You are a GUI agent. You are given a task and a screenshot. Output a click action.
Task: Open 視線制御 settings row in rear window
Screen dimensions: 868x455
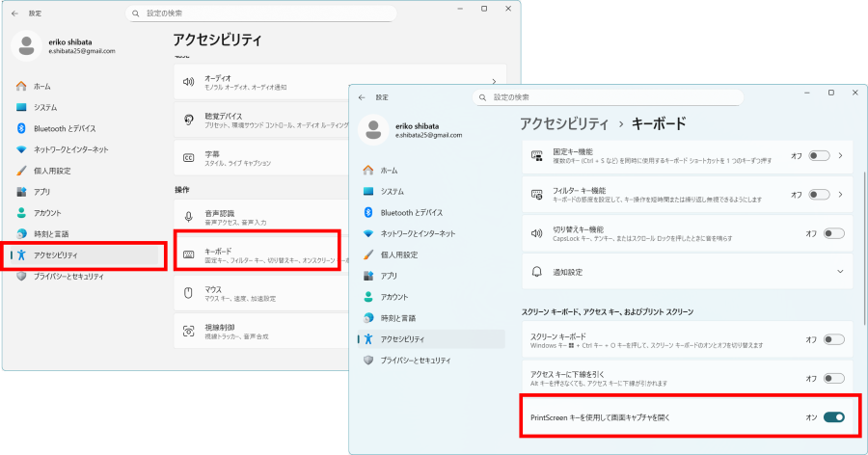click(261, 331)
